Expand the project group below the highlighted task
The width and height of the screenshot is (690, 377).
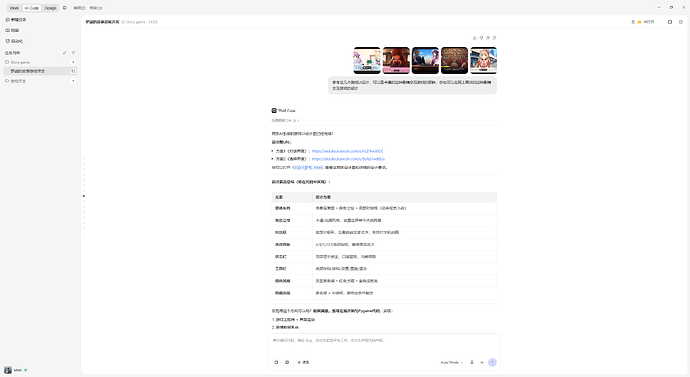coord(73,81)
